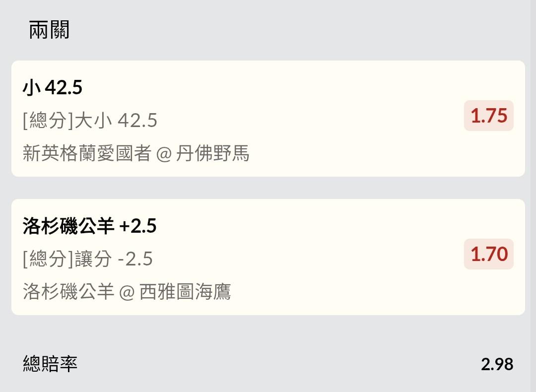The width and height of the screenshot is (536, 392).
Task: Open the 新英格蘭愛國者 team name
Action: (x=87, y=154)
